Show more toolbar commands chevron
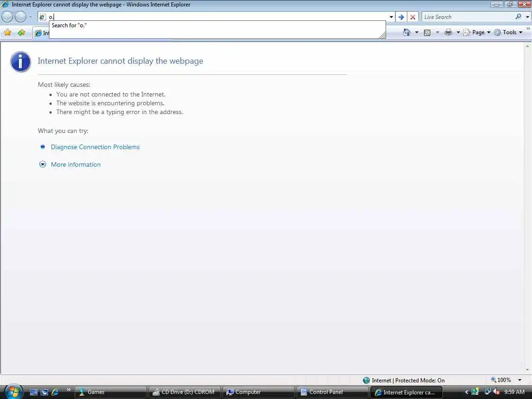 pos(528,29)
